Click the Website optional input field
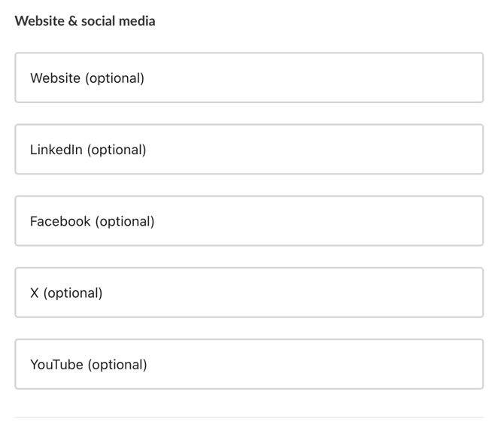The width and height of the screenshot is (504, 428). click(x=248, y=77)
